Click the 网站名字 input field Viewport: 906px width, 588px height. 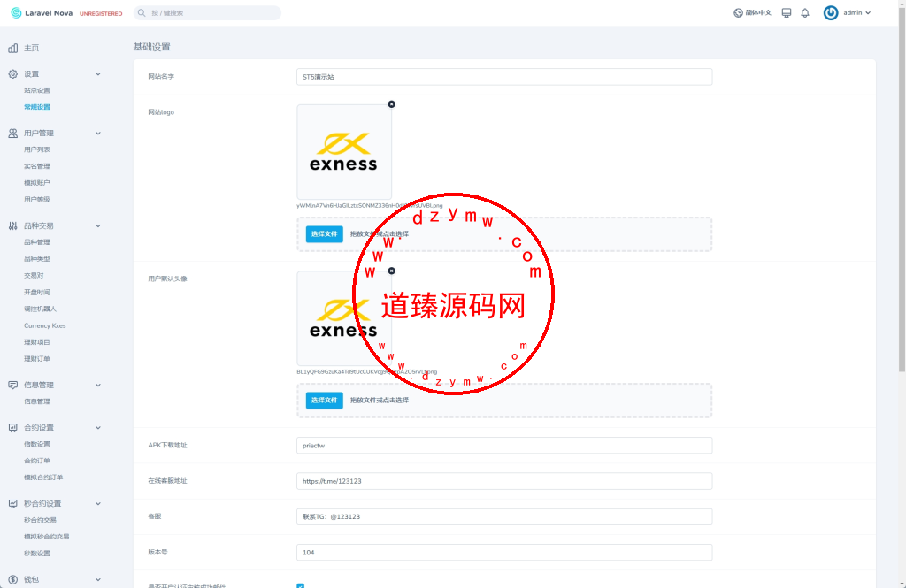click(x=504, y=77)
